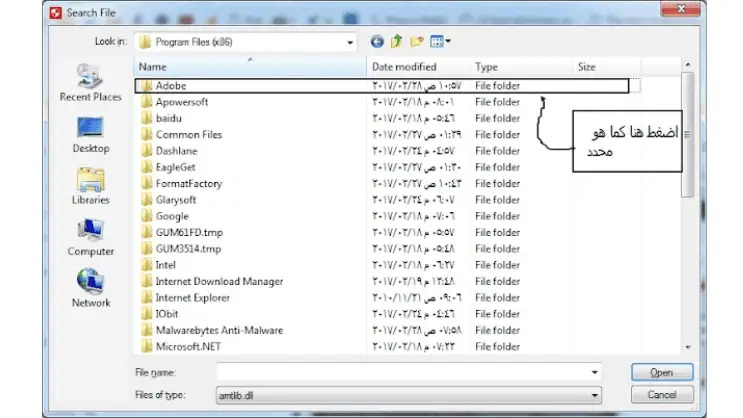Click the Open button
The image size is (743, 418).
[x=661, y=373]
